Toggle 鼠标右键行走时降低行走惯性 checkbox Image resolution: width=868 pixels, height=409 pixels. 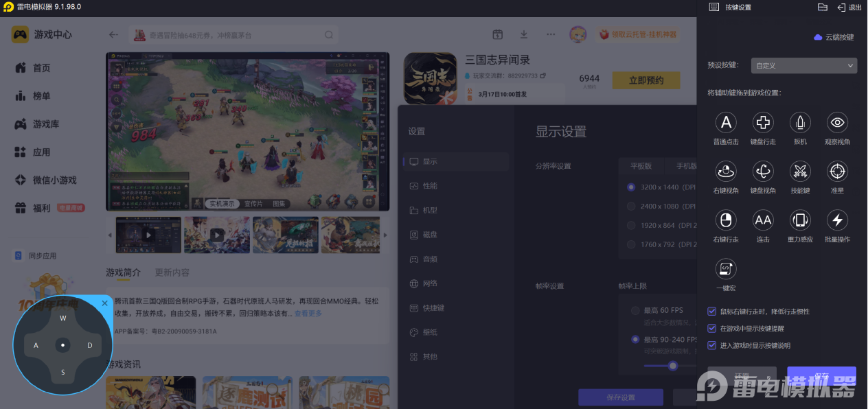coord(712,312)
